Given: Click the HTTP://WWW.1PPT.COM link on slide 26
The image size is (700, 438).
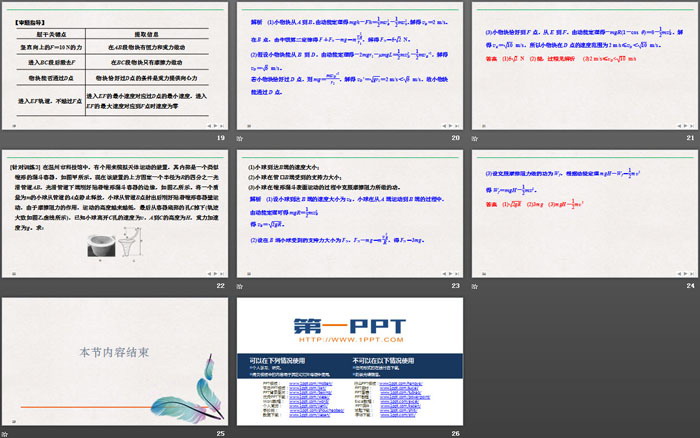Looking at the screenshot, I should (x=347, y=338).
